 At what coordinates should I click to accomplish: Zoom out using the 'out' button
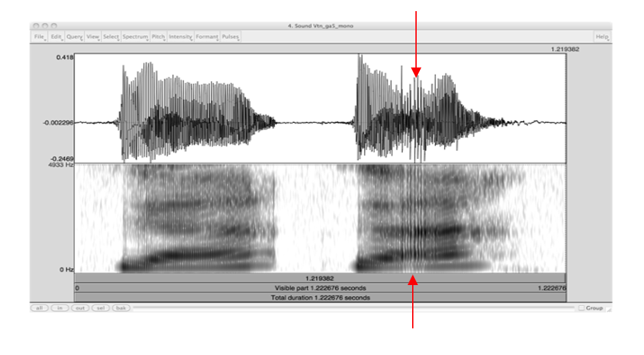pyautogui.click(x=80, y=307)
